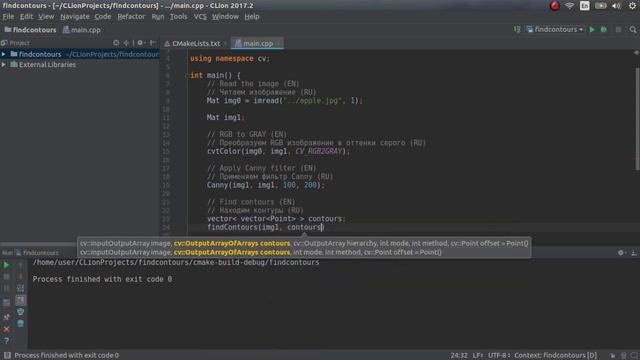Screen dimensions: 640x360
Task: Open Search Everywhere magnifier icon
Action: point(633,29)
